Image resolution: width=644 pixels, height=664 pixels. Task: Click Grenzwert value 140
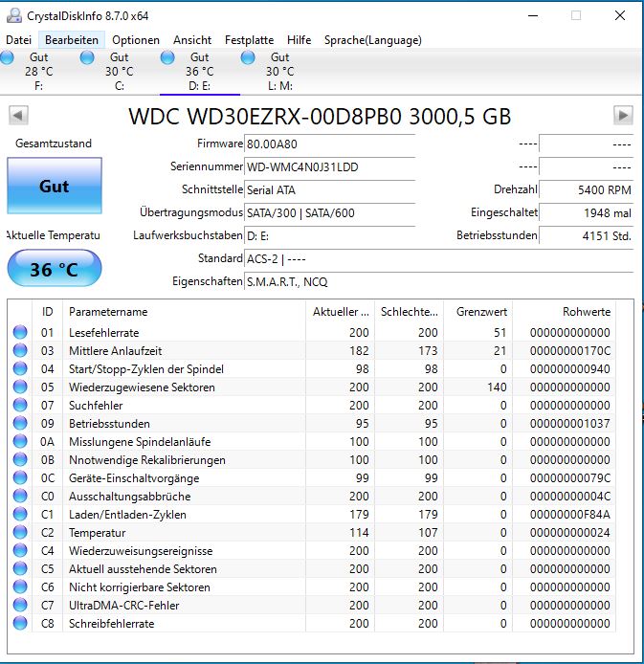click(x=497, y=387)
